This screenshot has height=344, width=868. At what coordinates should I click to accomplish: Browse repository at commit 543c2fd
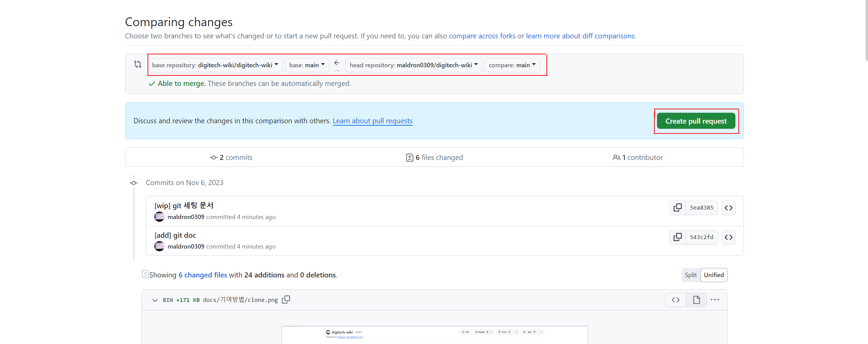point(728,237)
